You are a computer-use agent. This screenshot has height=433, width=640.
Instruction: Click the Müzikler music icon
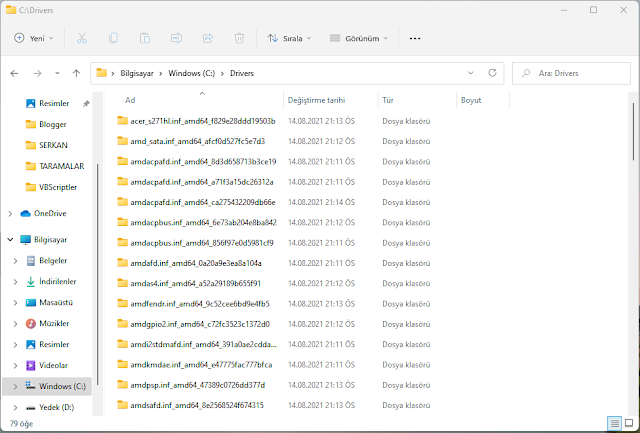click(x=31, y=324)
